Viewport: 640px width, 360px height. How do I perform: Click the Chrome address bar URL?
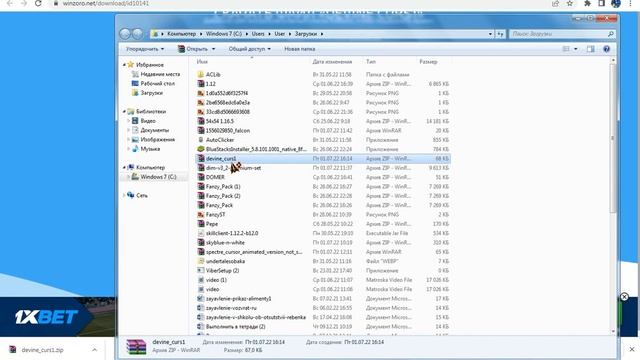click(106, 4)
